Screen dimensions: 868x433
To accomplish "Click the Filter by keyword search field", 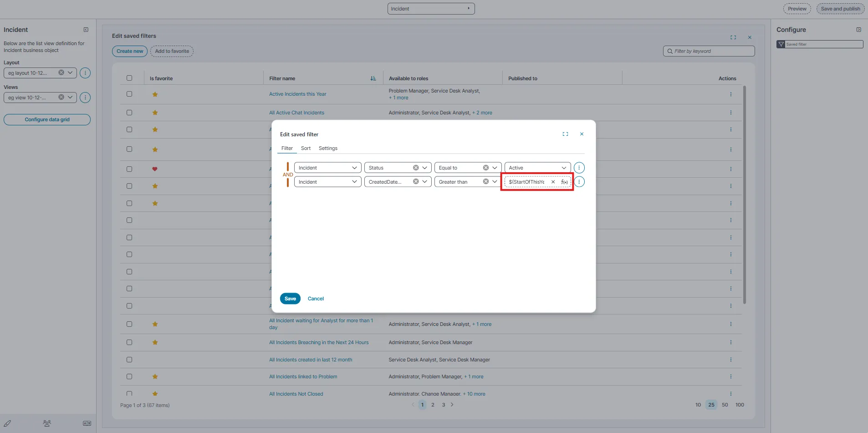I will point(709,51).
